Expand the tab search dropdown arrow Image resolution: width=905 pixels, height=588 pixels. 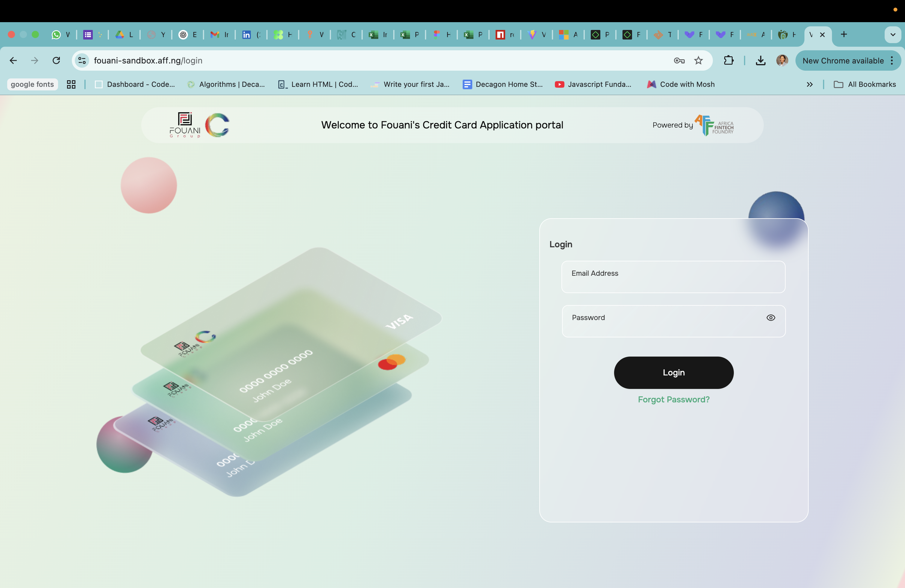click(892, 35)
